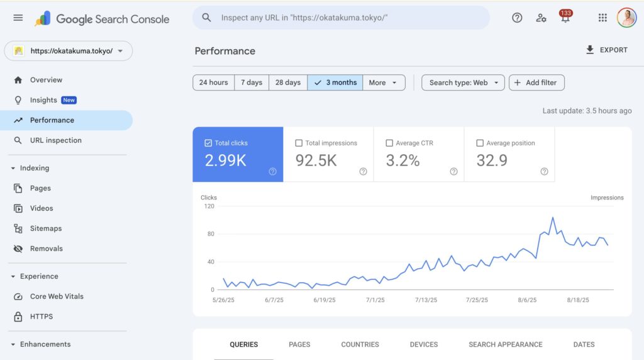Open Removals in the sidebar
The height and width of the screenshot is (360, 644).
coord(67,249)
